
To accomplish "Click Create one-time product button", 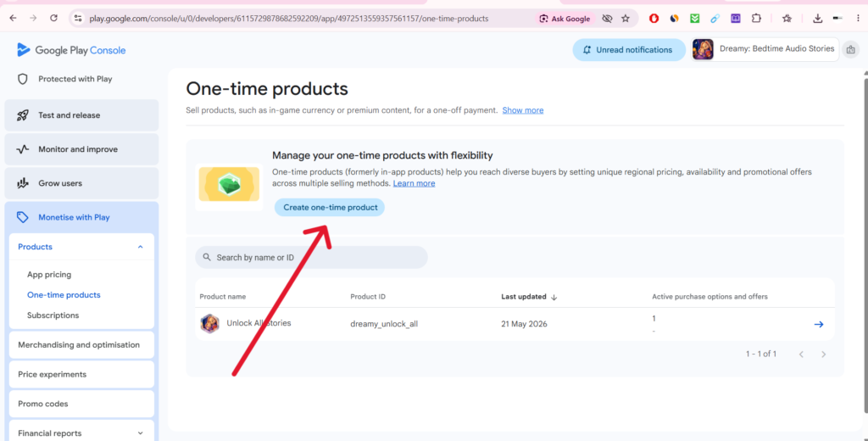I will point(330,207).
